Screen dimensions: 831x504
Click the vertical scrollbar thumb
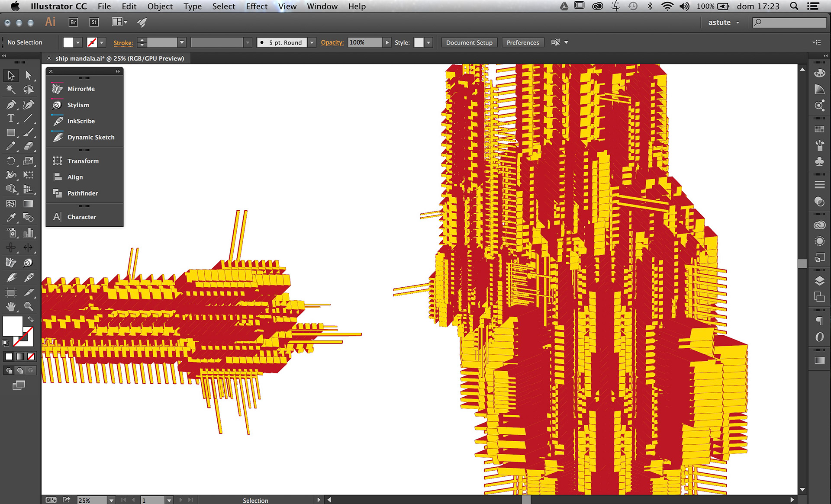tap(802, 263)
